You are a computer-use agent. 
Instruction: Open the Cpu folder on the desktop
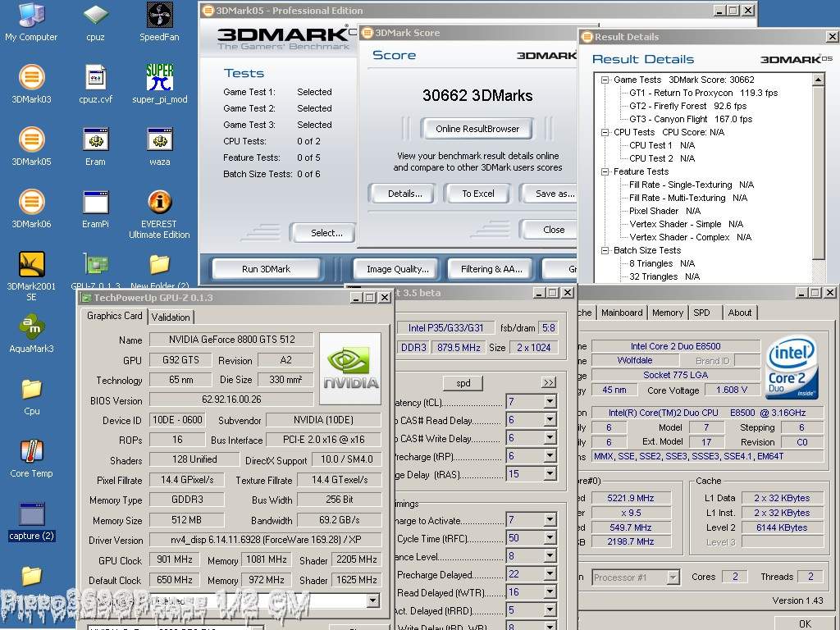click(x=31, y=395)
